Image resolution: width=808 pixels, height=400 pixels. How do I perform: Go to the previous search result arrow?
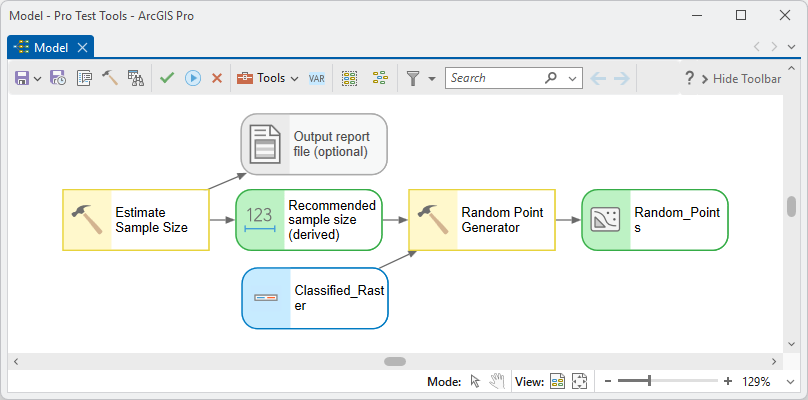tap(598, 78)
